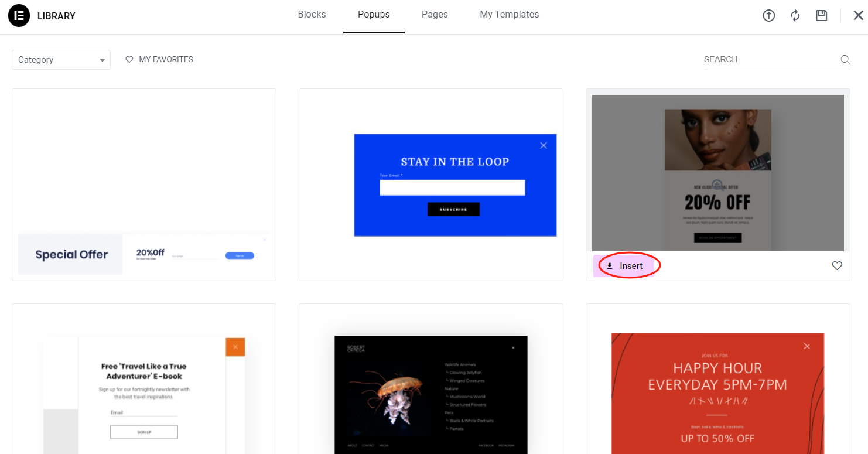
Task: Click the upload template icon
Action: pos(768,16)
